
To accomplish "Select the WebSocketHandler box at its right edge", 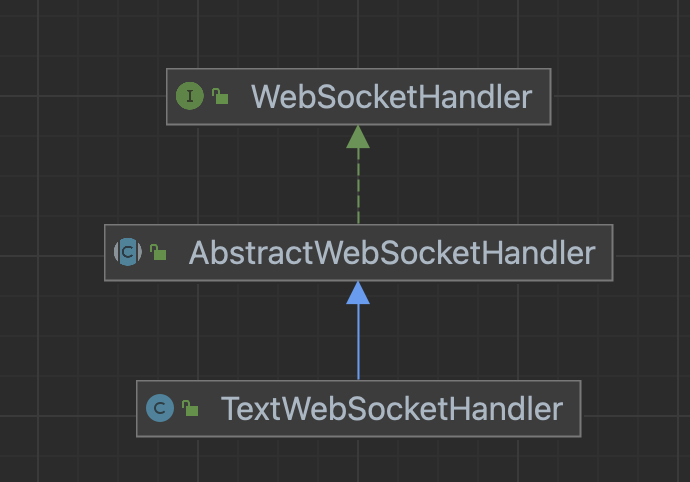I will pos(551,97).
